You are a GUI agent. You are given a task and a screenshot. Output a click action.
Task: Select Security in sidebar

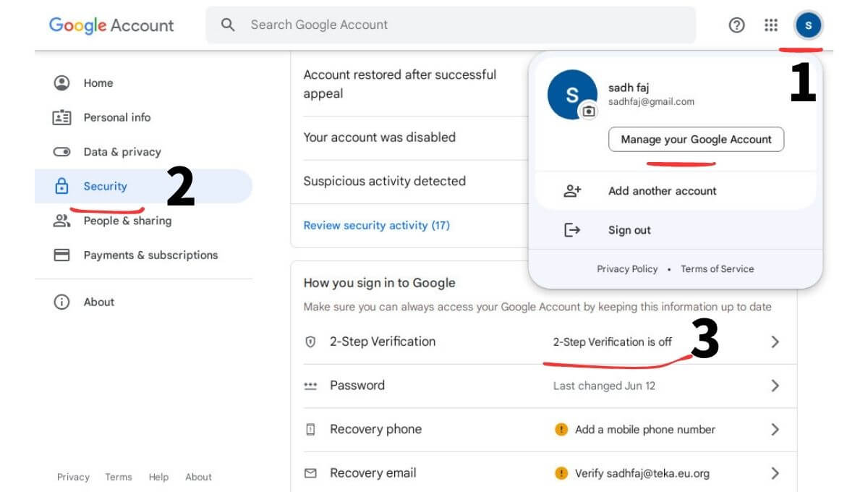tap(105, 187)
